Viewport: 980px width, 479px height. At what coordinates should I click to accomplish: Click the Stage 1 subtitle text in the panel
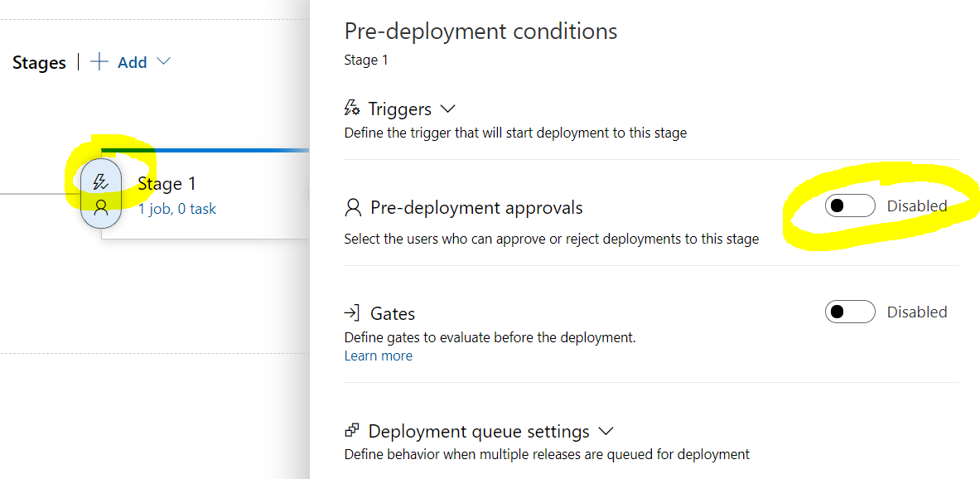pyautogui.click(x=365, y=59)
